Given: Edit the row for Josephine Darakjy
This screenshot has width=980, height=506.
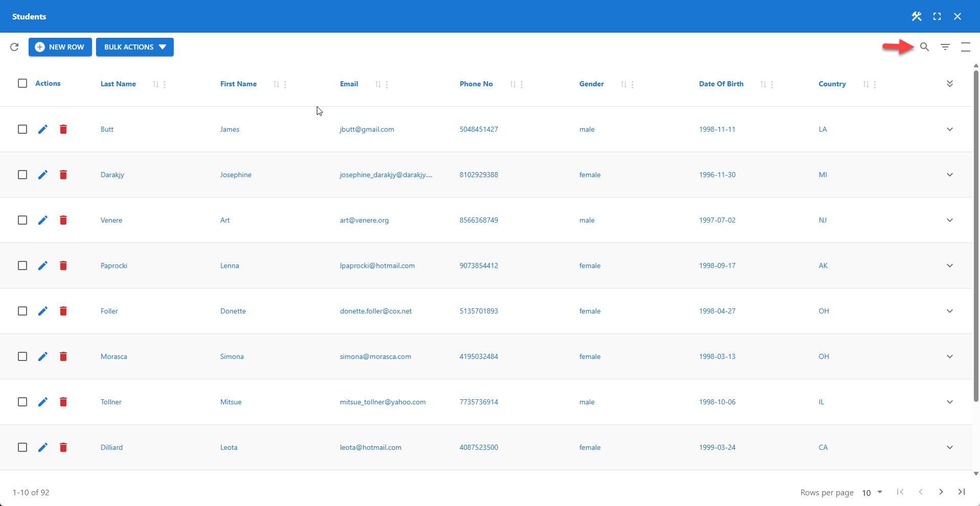Looking at the screenshot, I should [42, 175].
